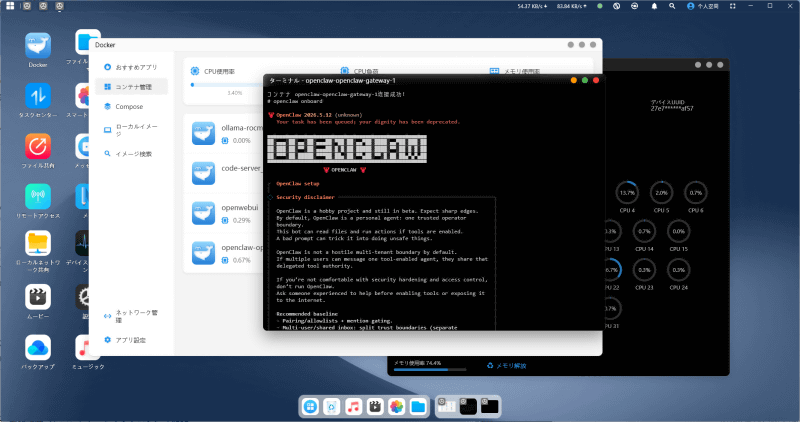The height and width of the screenshot is (422, 800).
Task: Open the Files folder in the dock
Action: point(418,407)
